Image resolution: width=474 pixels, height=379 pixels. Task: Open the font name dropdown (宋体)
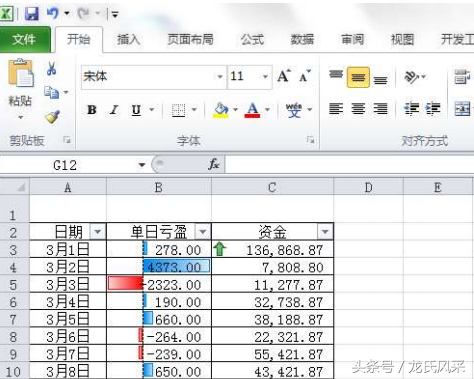220,77
